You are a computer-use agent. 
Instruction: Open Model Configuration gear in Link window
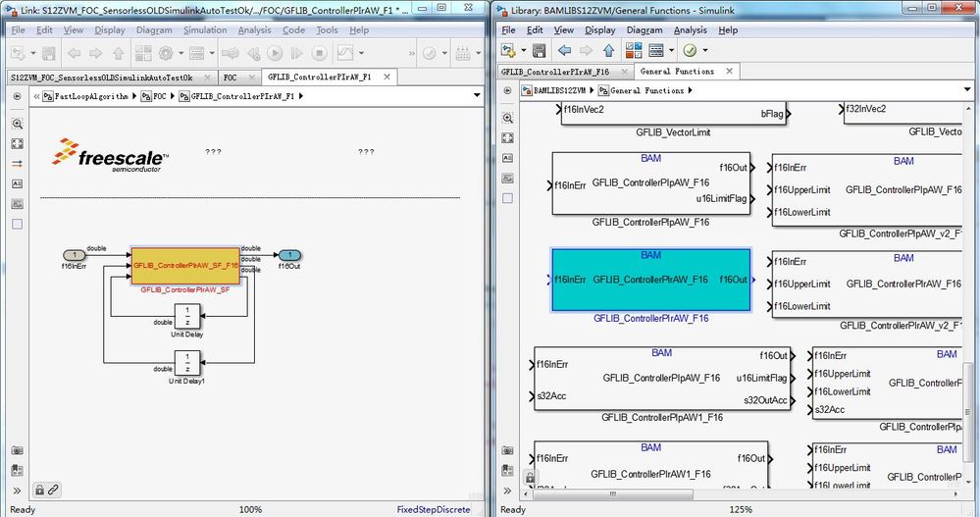click(x=166, y=54)
